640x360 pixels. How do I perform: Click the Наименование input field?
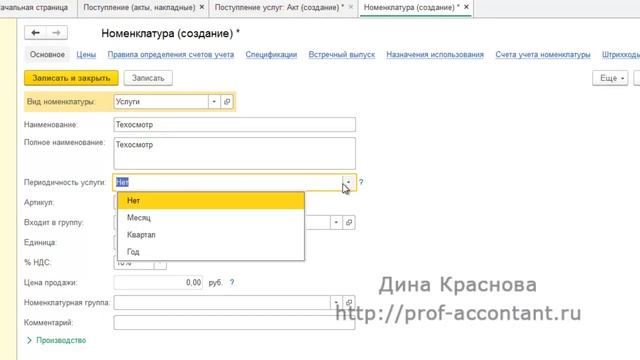pyautogui.click(x=235, y=124)
